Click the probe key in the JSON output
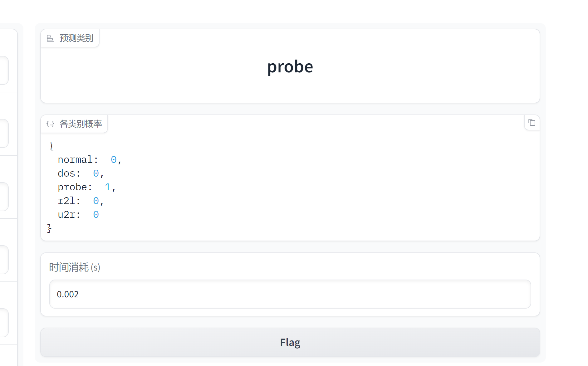Screen dimensions: 588x366 click(72, 187)
